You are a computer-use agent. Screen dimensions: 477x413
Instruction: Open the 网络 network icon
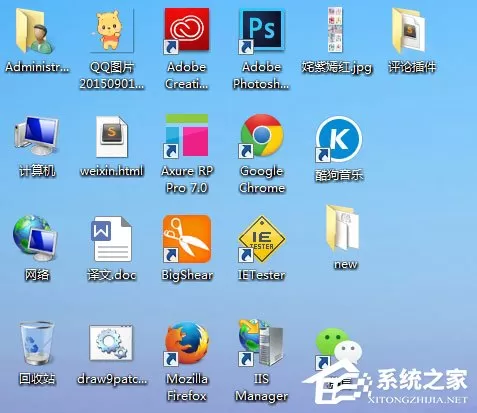tap(35, 239)
